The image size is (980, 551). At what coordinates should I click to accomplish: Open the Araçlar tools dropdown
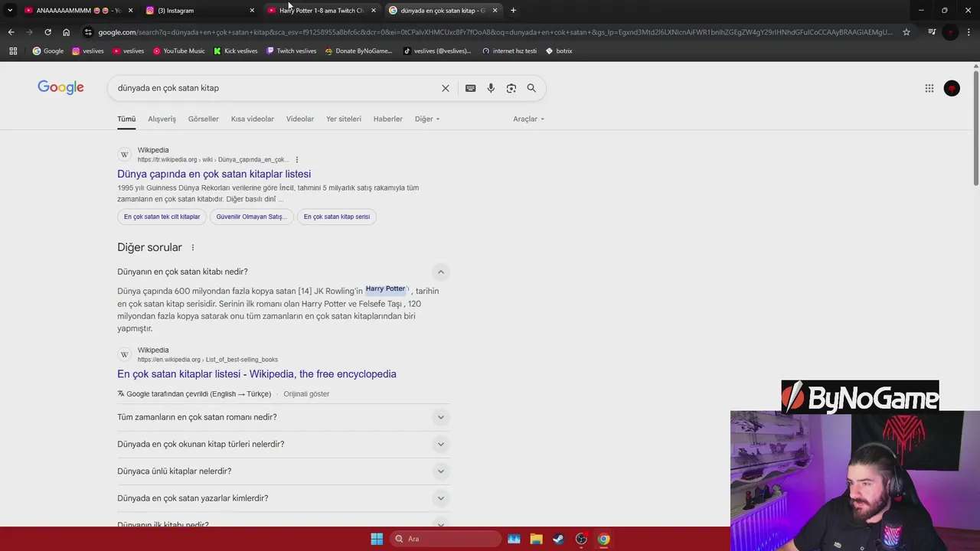528,119
